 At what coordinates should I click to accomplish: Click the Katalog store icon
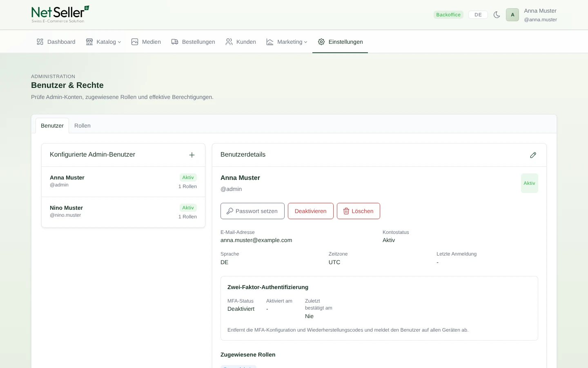(89, 42)
